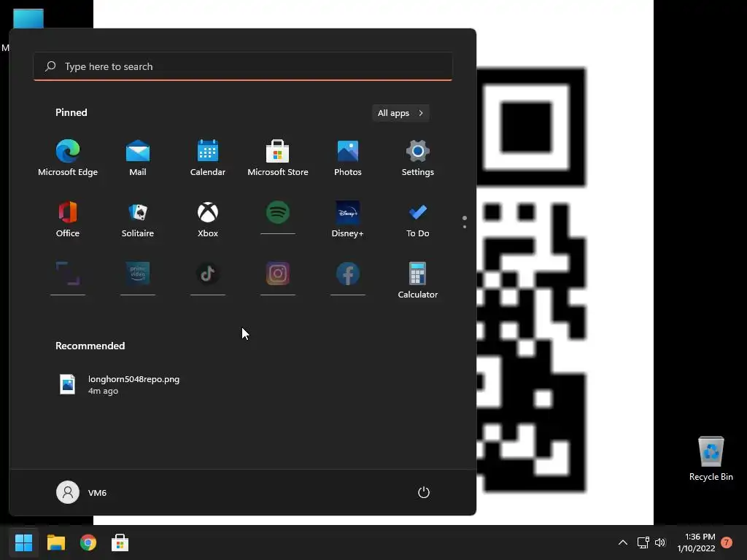Image resolution: width=747 pixels, height=560 pixels.
Task: Open Microsoft Edge from pinned apps
Action: (68, 158)
